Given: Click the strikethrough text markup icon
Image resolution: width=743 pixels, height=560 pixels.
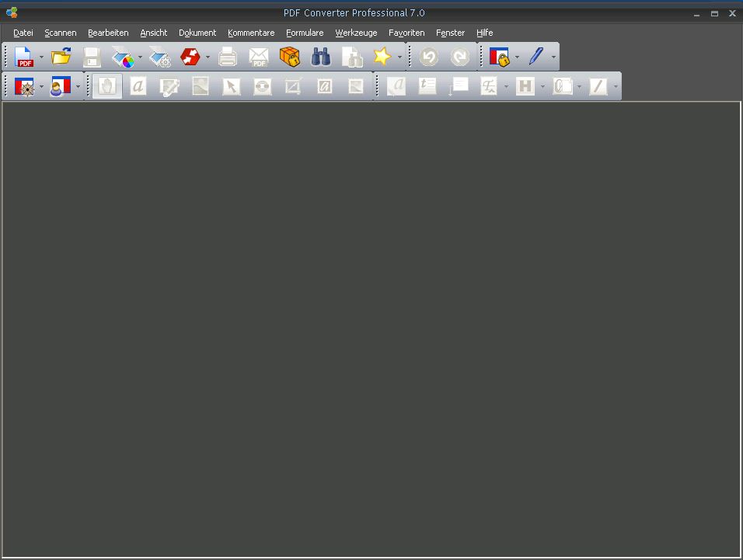Looking at the screenshot, I should coord(489,86).
